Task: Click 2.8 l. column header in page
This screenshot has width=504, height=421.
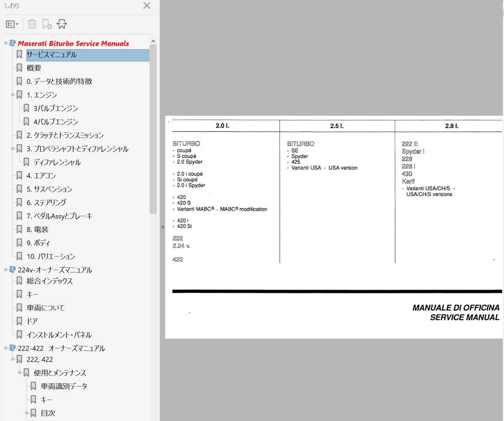Action: click(x=451, y=126)
